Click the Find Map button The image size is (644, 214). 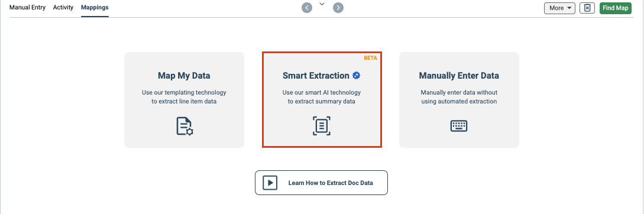615,8
